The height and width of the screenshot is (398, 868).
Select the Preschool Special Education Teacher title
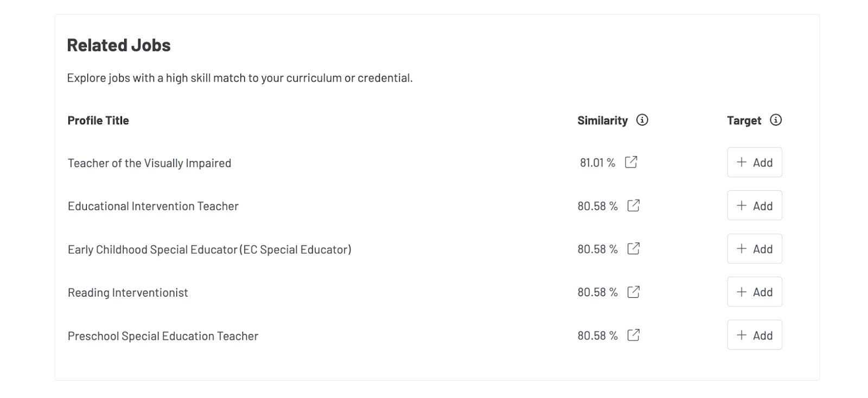(x=162, y=336)
